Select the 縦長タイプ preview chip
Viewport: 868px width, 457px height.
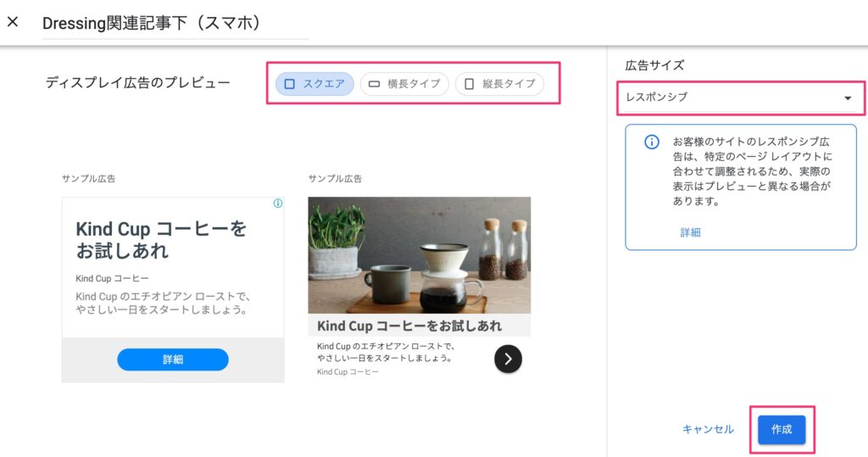[x=499, y=84]
